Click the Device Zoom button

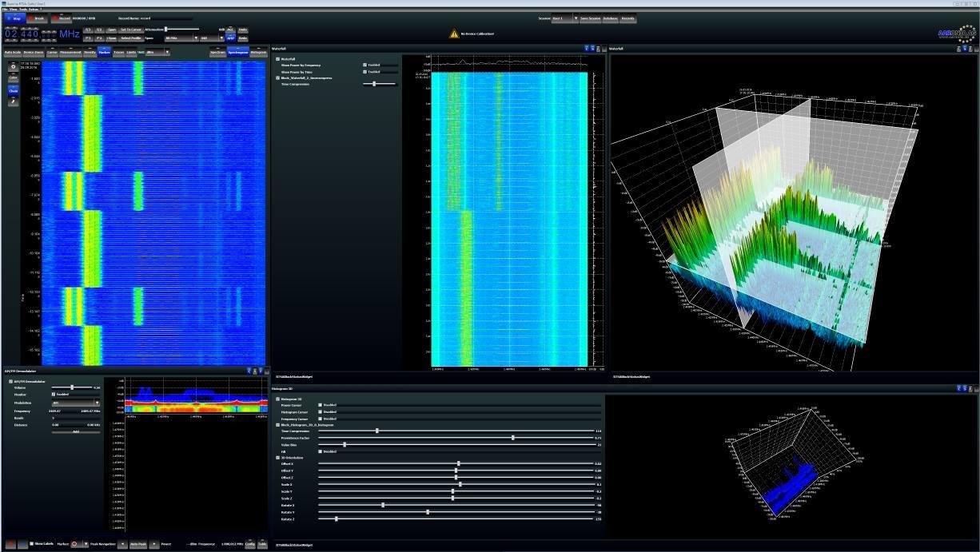tap(34, 52)
